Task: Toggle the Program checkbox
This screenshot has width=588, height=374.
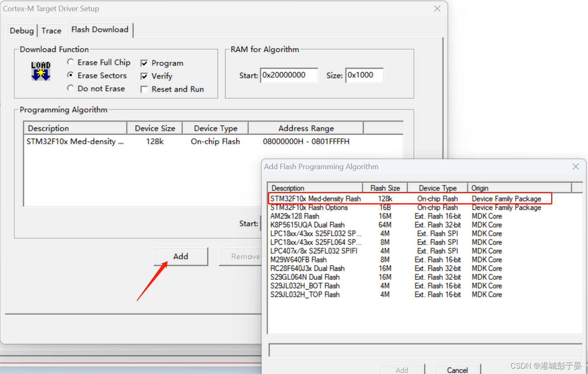Action: 144,63
